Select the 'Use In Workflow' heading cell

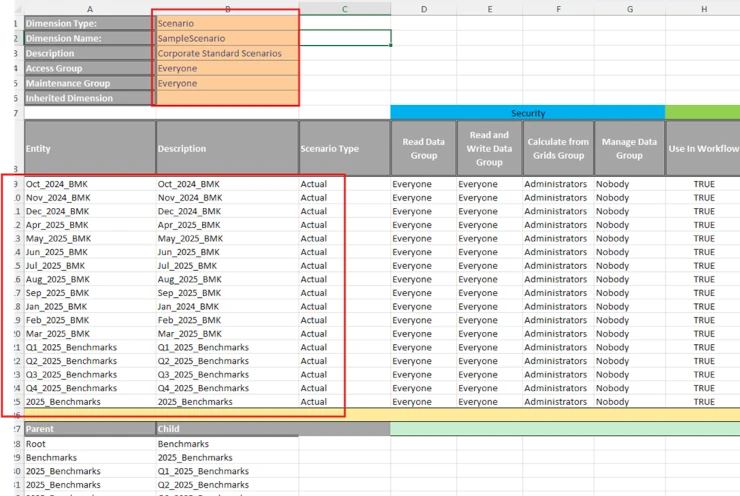(x=703, y=149)
